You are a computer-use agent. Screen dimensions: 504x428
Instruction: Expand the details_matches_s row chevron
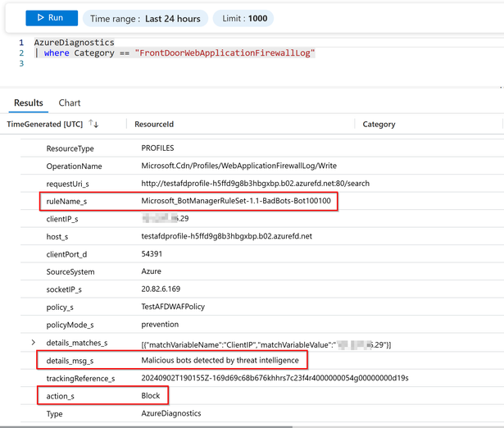(x=33, y=343)
